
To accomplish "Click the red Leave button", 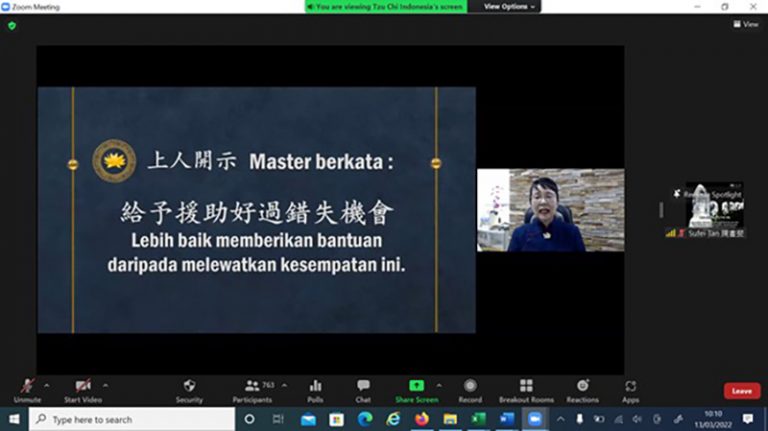I will [x=741, y=391].
